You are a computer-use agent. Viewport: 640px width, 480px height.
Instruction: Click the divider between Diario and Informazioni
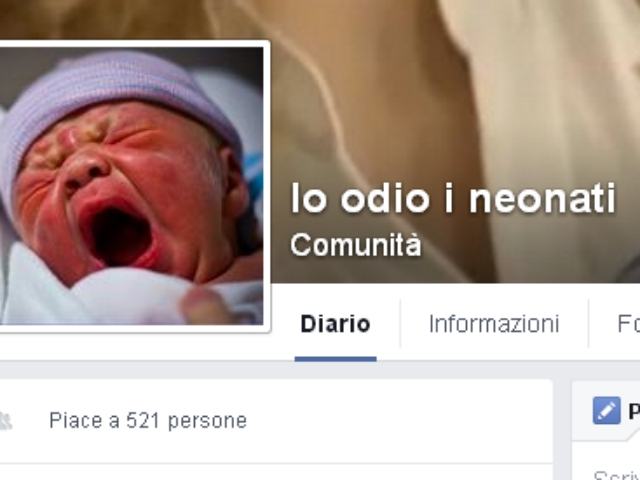click(400, 323)
